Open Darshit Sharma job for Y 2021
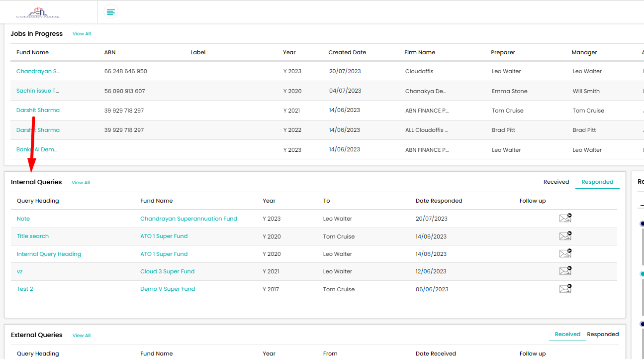The image size is (644, 359). (x=38, y=110)
